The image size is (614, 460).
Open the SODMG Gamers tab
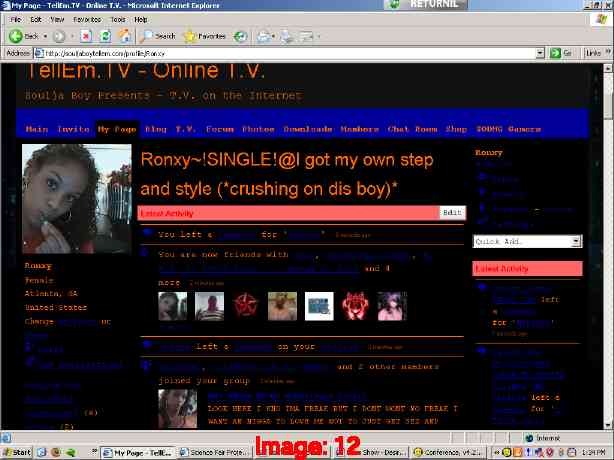508,129
